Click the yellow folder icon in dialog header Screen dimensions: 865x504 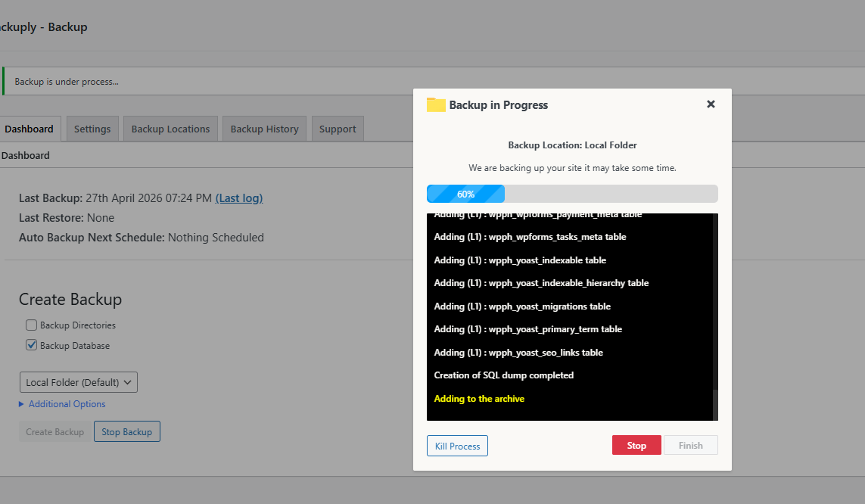436,104
